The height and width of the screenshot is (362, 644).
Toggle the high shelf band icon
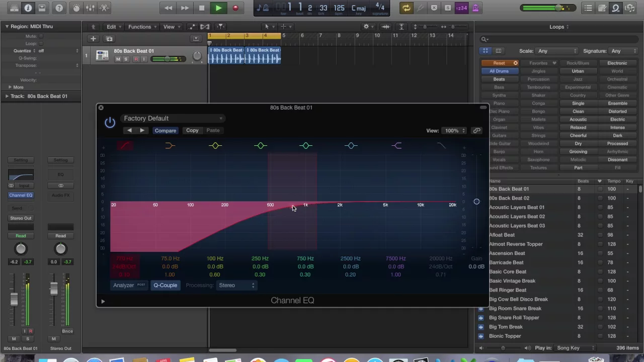point(396,146)
